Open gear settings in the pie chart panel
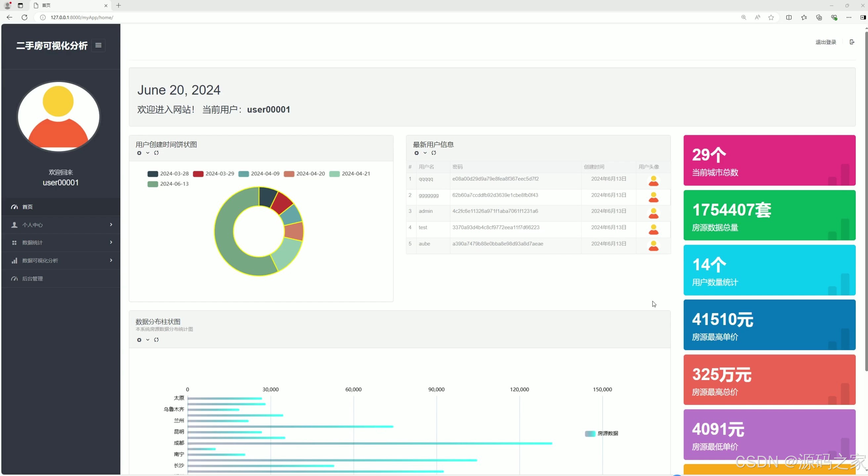 click(139, 153)
